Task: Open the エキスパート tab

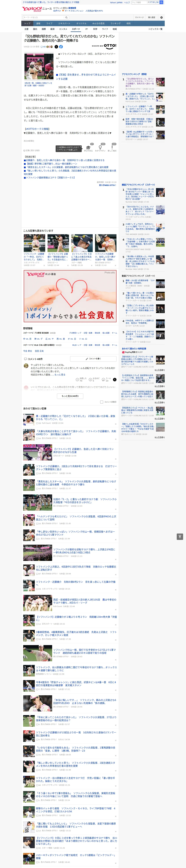Action: point(64,24)
